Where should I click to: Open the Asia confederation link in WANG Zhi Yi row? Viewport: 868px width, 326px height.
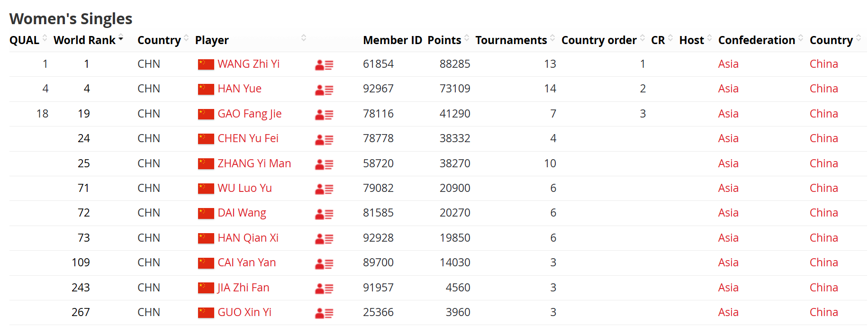(x=728, y=64)
